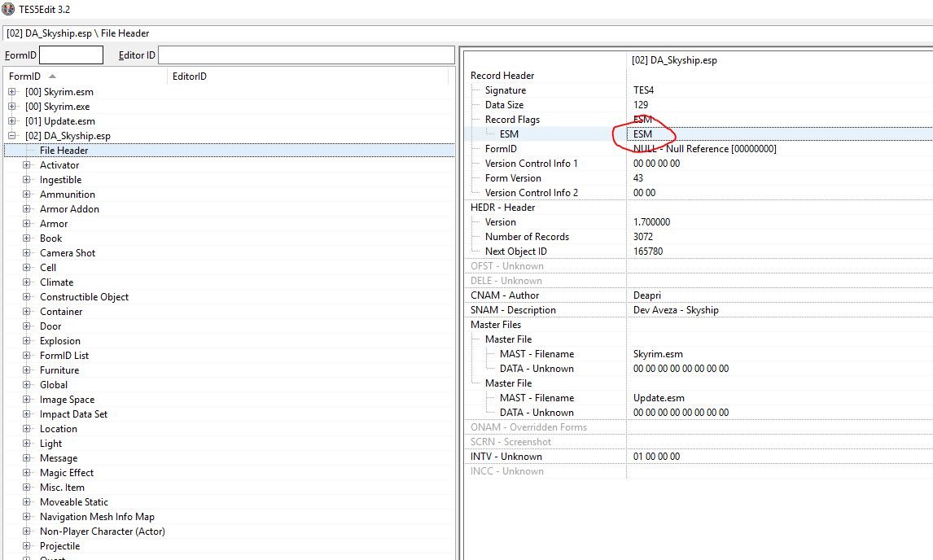
Task: Select the Book tree item
Action: coord(50,238)
